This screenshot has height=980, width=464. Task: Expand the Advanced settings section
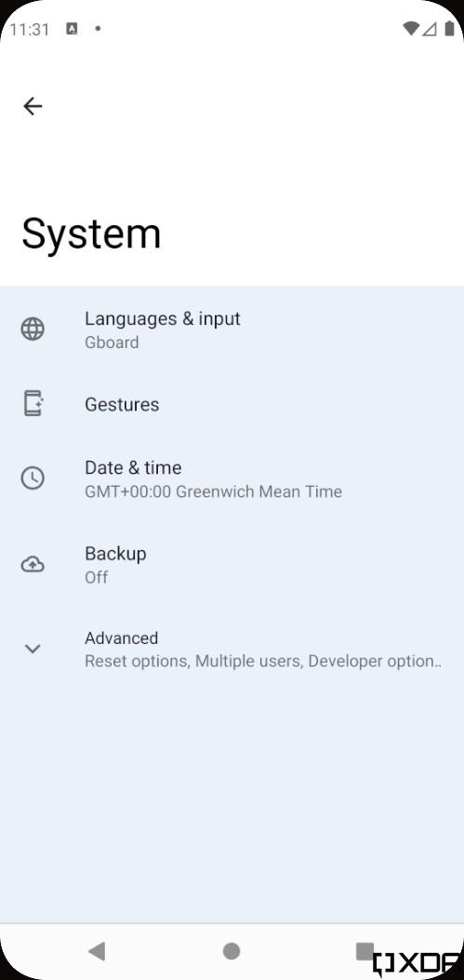click(x=232, y=650)
